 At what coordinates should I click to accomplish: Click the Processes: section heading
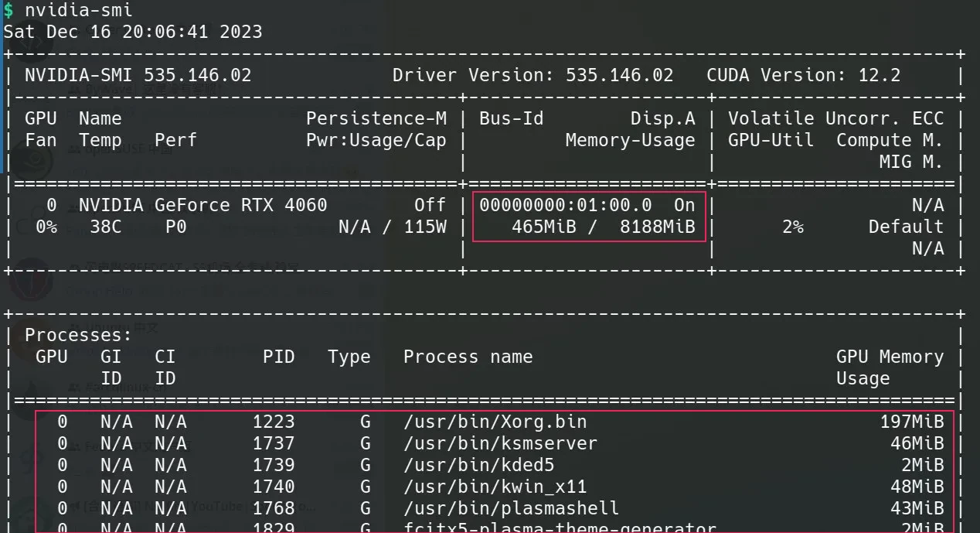tap(78, 335)
